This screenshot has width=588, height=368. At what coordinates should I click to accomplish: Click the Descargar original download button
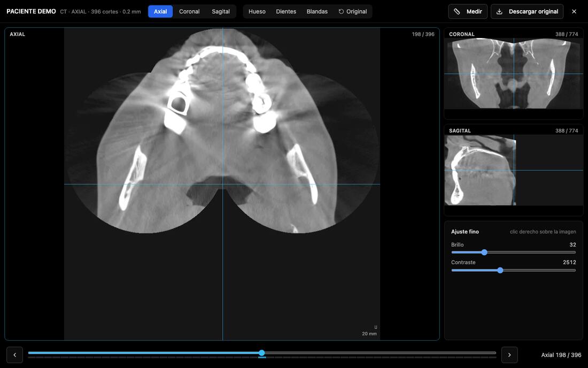coord(527,12)
